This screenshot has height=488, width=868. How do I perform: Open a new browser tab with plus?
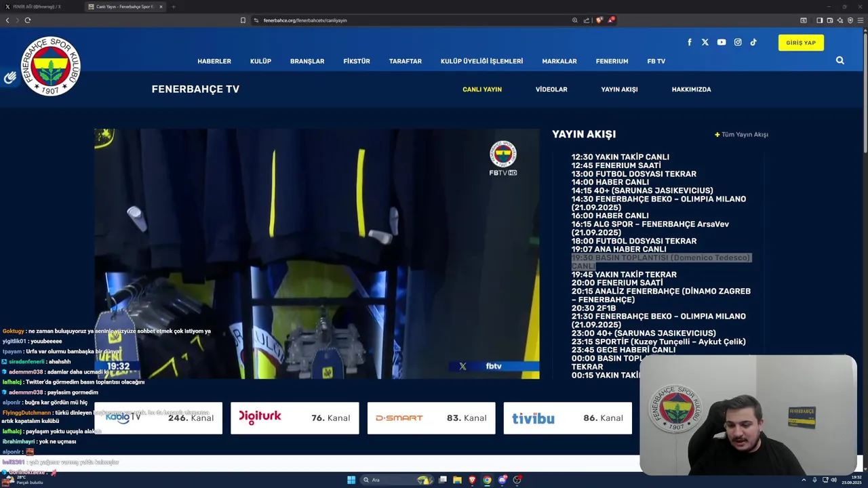pos(174,7)
